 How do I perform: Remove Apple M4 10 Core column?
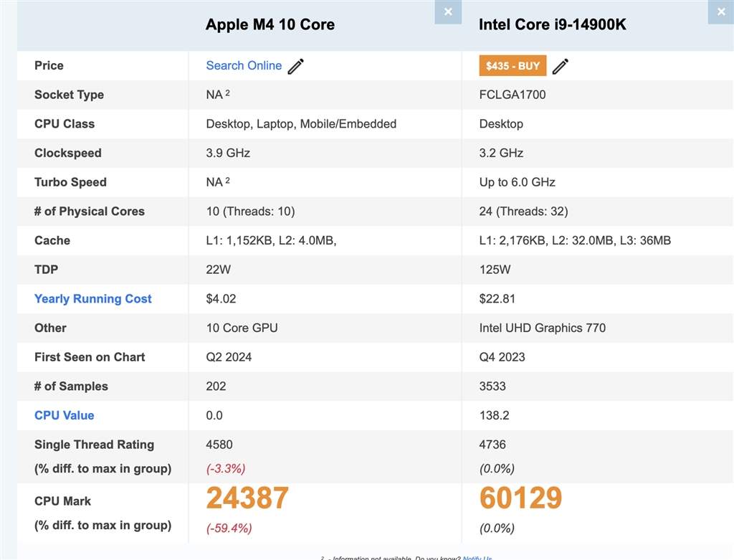tap(448, 11)
